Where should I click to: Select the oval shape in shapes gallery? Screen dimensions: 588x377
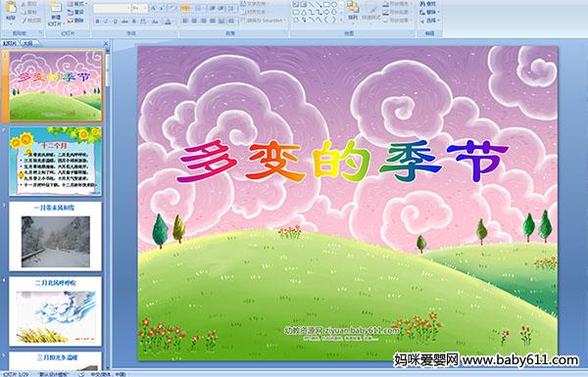pos(334,5)
